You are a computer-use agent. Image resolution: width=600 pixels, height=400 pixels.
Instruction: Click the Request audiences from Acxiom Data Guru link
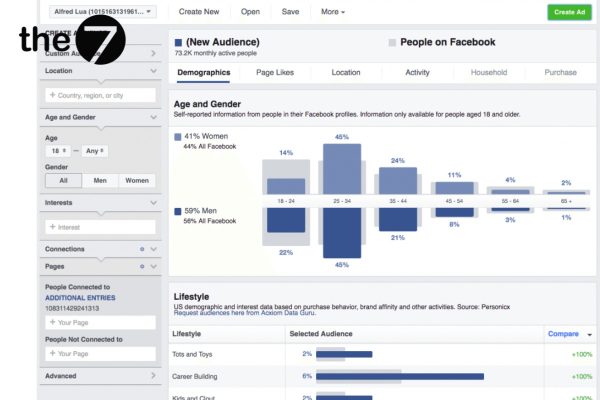point(245,313)
